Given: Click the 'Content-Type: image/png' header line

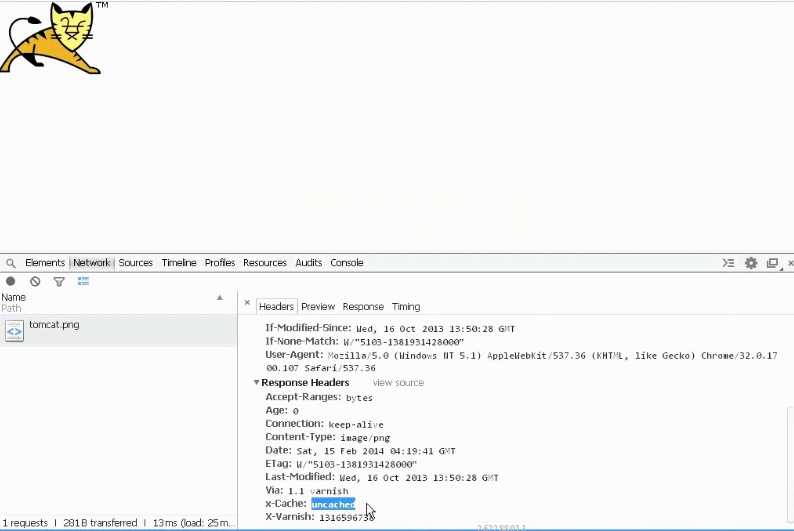Looking at the screenshot, I should [327, 437].
